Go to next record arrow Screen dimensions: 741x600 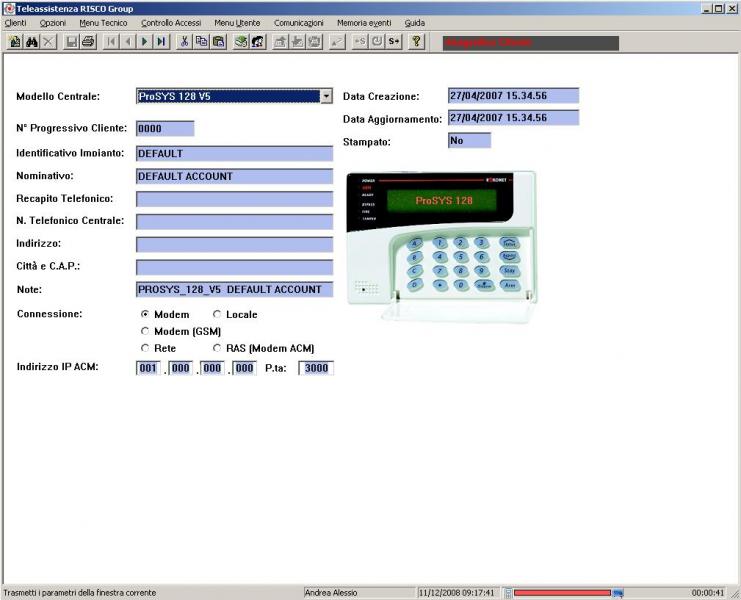[145, 42]
